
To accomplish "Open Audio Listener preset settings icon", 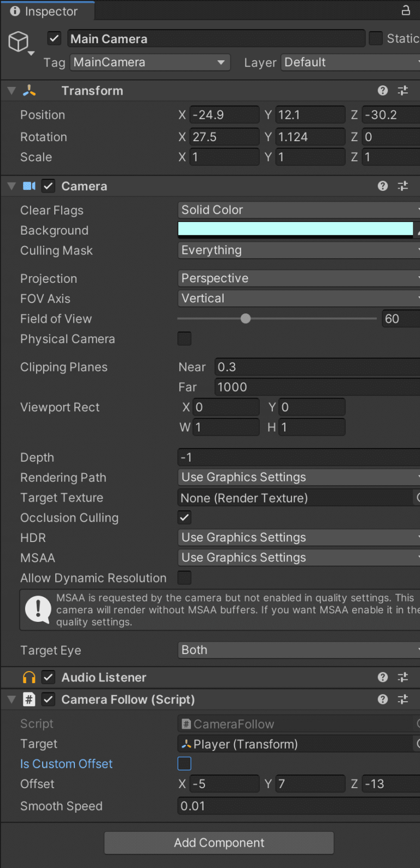I will pos(403,678).
